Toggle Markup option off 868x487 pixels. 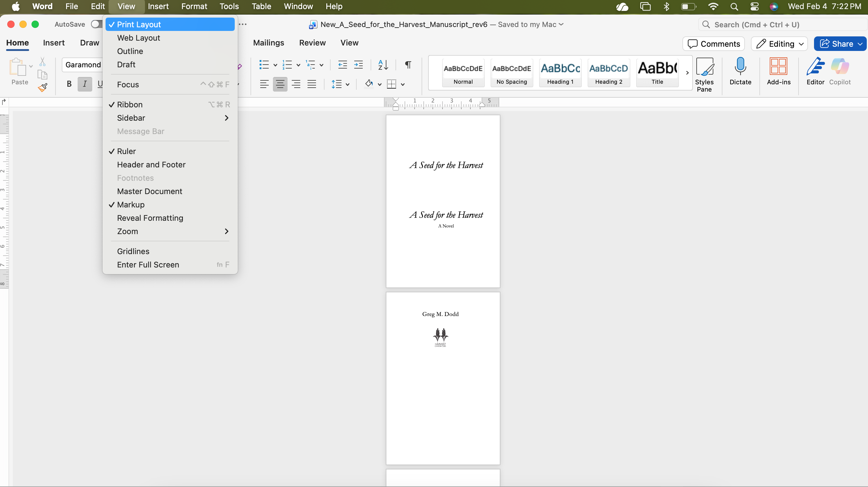tap(131, 205)
